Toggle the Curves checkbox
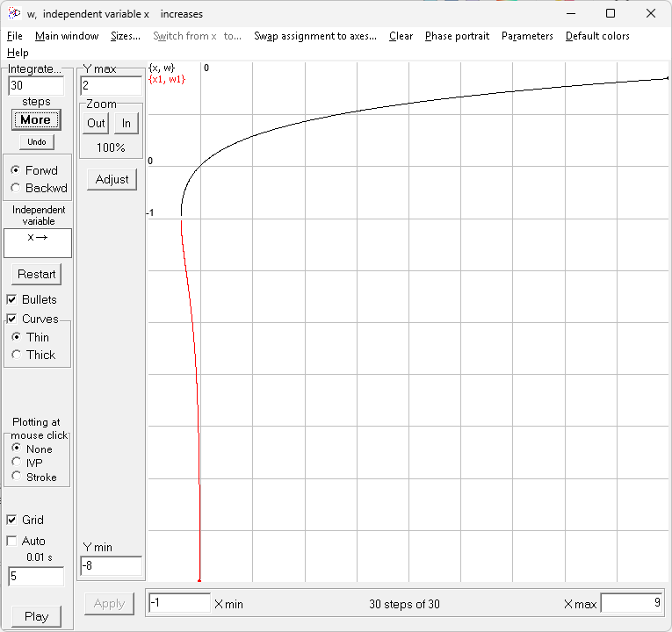 tap(12, 319)
